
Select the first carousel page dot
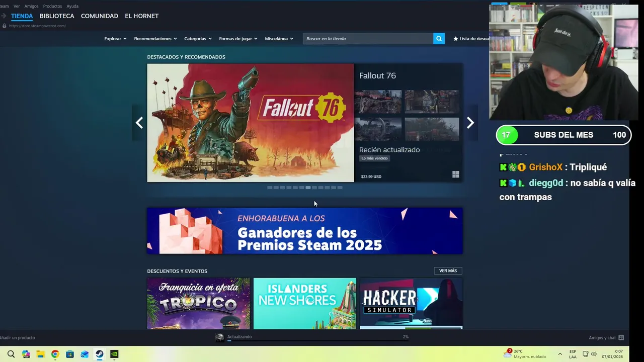point(270,188)
